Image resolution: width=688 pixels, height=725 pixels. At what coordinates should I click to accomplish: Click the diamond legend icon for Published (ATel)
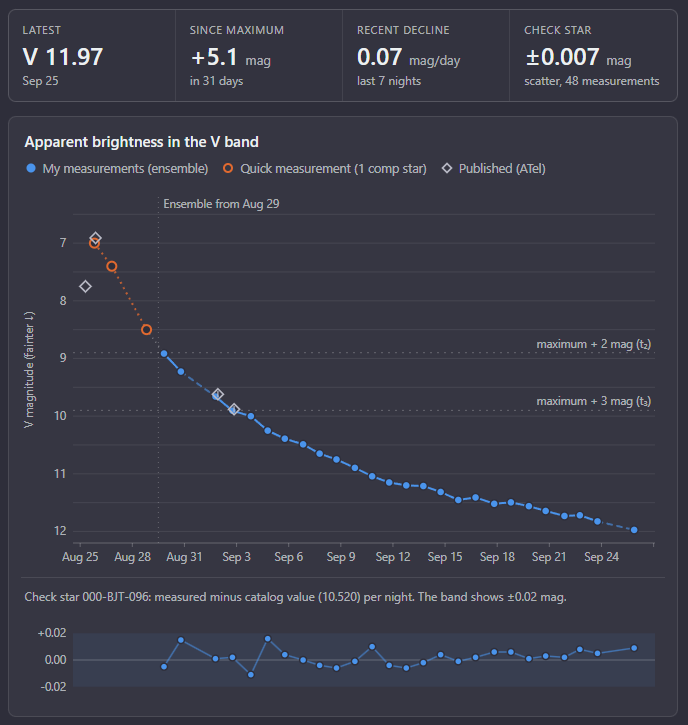pyautogui.click(x=447, y=168)
